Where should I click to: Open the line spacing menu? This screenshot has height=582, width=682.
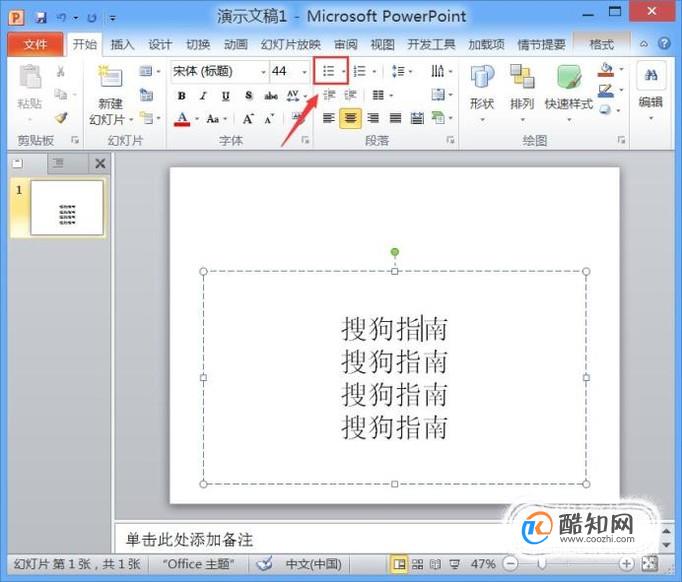click(x=402, y=71)
